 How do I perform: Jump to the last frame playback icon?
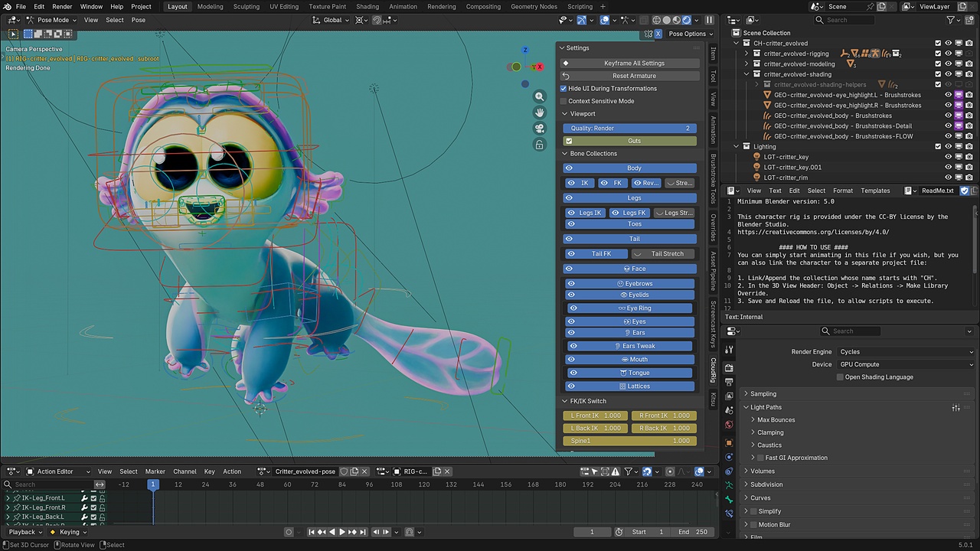coord(364,532)
